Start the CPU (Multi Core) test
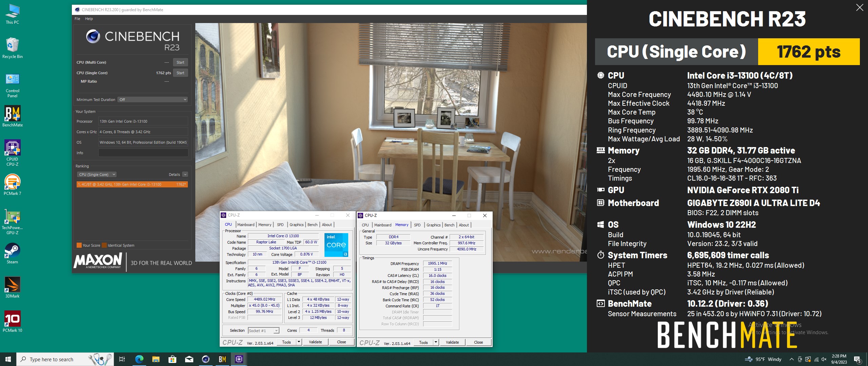Viewport: 868px width, 366px height. pyautogui.click(x=180, y=62)
